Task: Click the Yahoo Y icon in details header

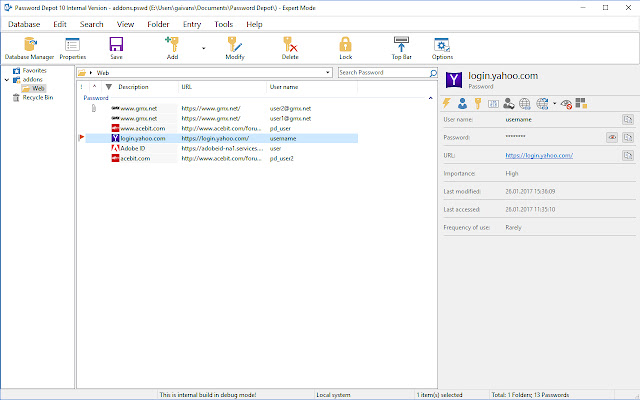Action: [453, 80]
